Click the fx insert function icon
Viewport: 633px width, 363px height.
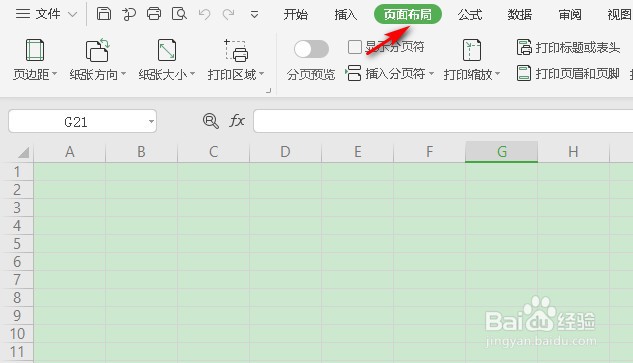pos(237,121)
